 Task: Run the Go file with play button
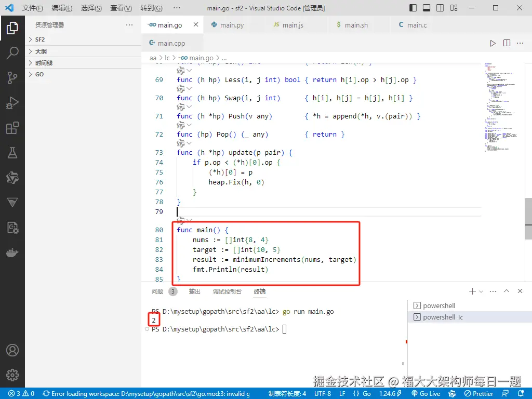tap(493, 43)
